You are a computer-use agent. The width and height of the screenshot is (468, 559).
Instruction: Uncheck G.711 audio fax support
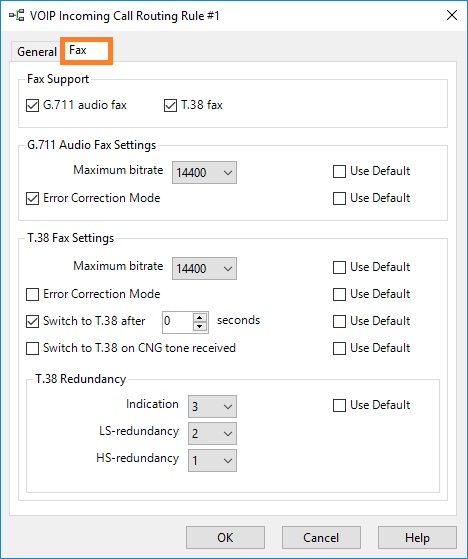[x=32, y=106]
